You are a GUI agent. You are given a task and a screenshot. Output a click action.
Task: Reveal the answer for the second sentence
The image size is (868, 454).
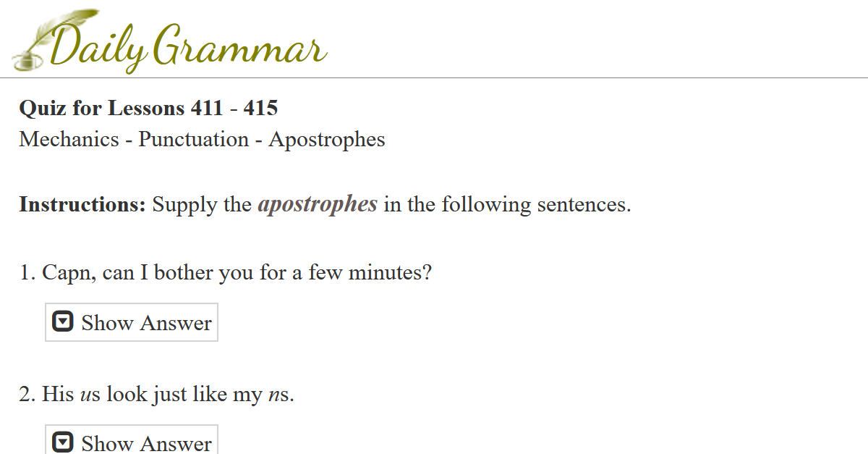[x=132, y=442]
